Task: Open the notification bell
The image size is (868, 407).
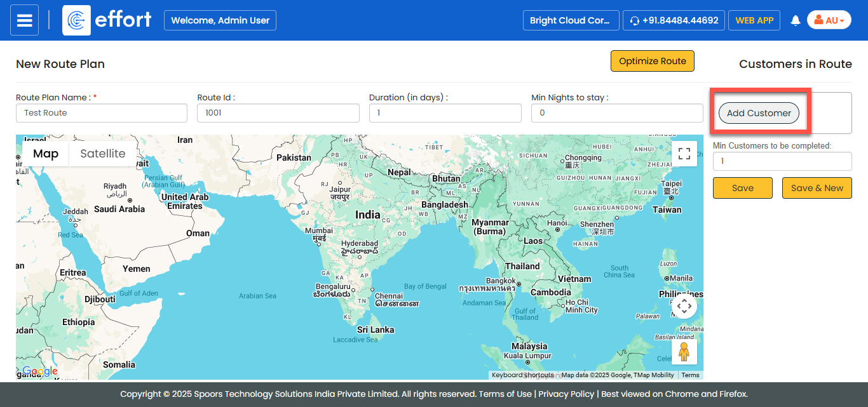Action: (795, 20)
